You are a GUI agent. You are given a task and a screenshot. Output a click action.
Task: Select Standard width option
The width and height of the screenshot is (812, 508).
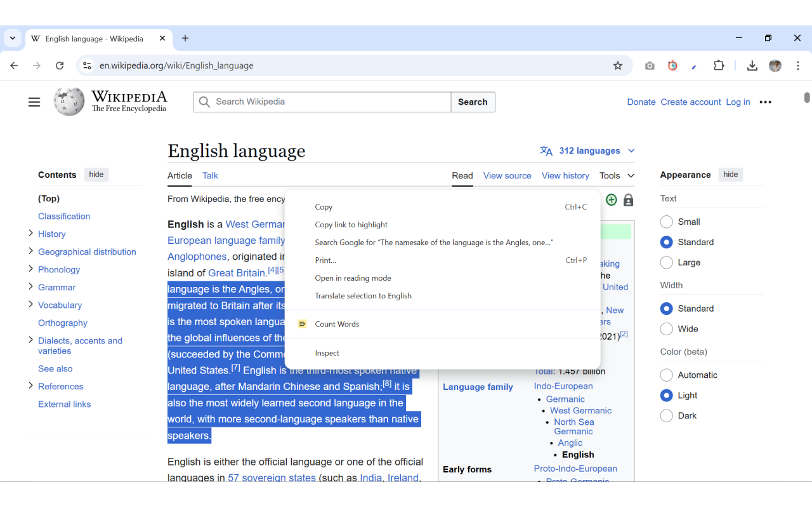point(666,309)
